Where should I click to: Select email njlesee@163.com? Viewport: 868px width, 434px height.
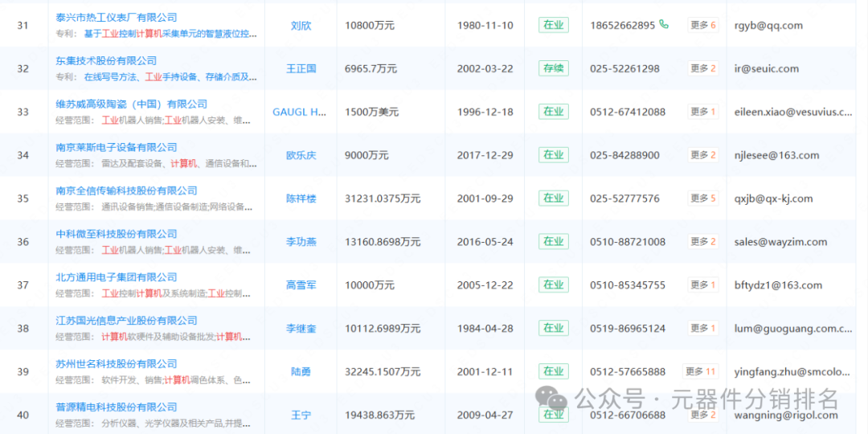[x=775, y=155]
